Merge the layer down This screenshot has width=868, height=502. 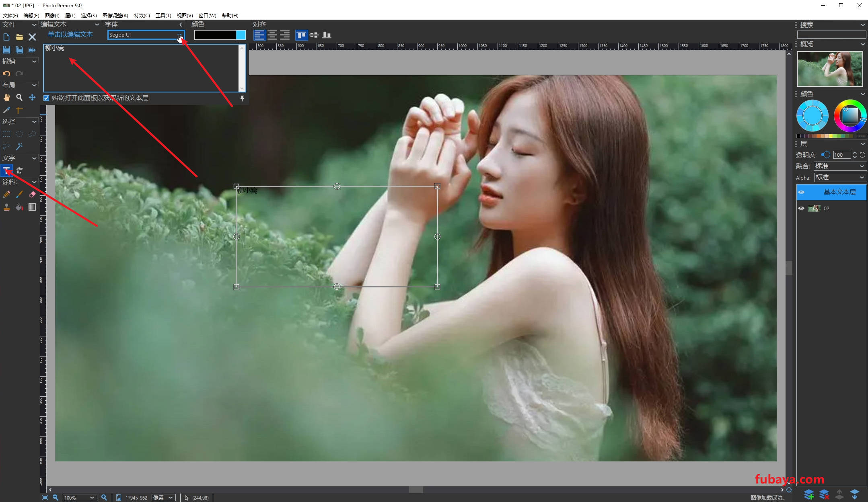coord(855,494)
